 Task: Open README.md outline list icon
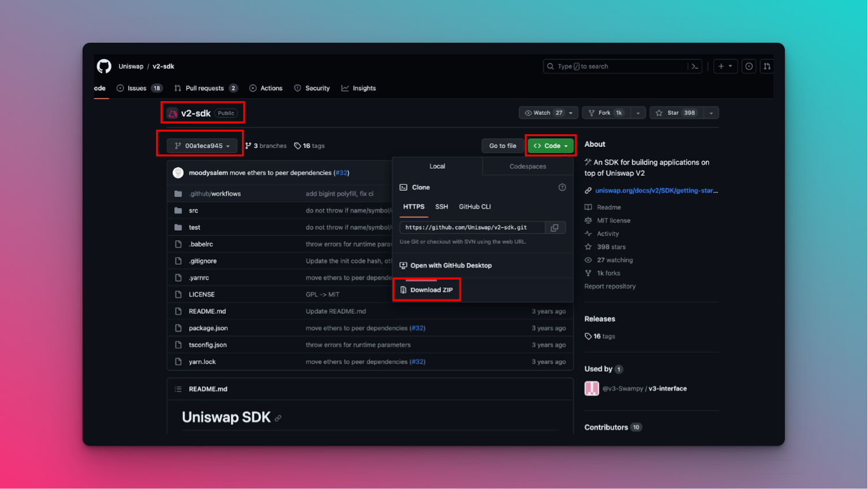[178, 389]
